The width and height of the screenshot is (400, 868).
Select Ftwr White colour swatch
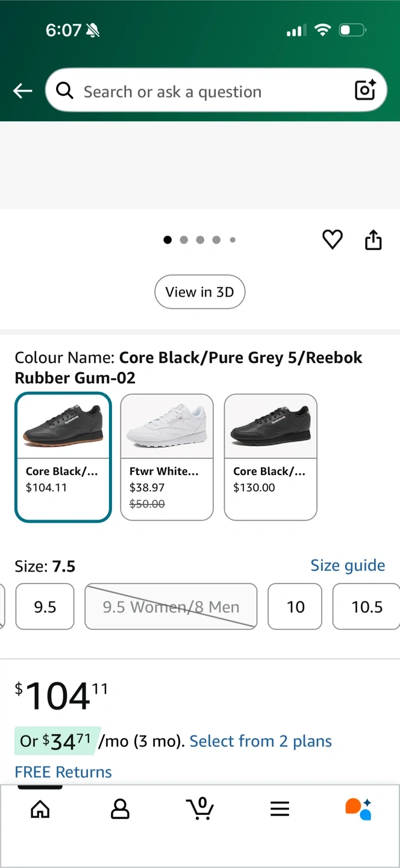167,457
